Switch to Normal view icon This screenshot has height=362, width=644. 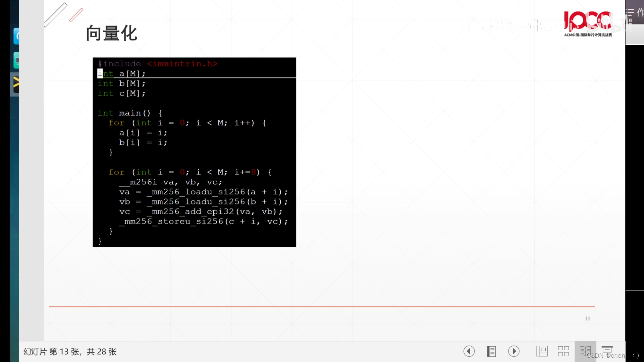[x=542, y=351]
